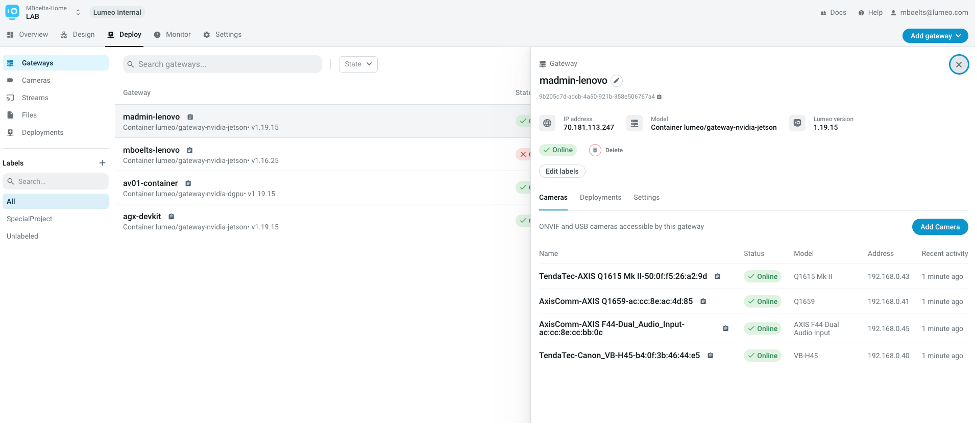
Task: Select Gateways in the sidebar
Action: point(55,63)
